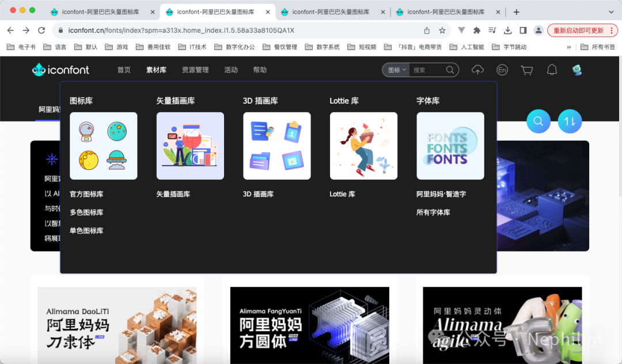Open the IT技术 bookmark folder
This screenshot has height=364, width=622.
tap(192, 47)
